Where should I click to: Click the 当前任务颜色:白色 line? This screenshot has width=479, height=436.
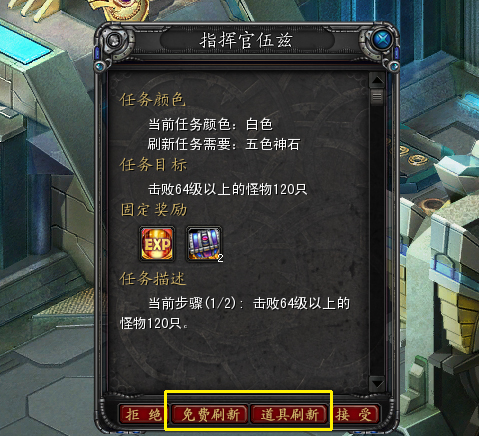pos(210,124)
